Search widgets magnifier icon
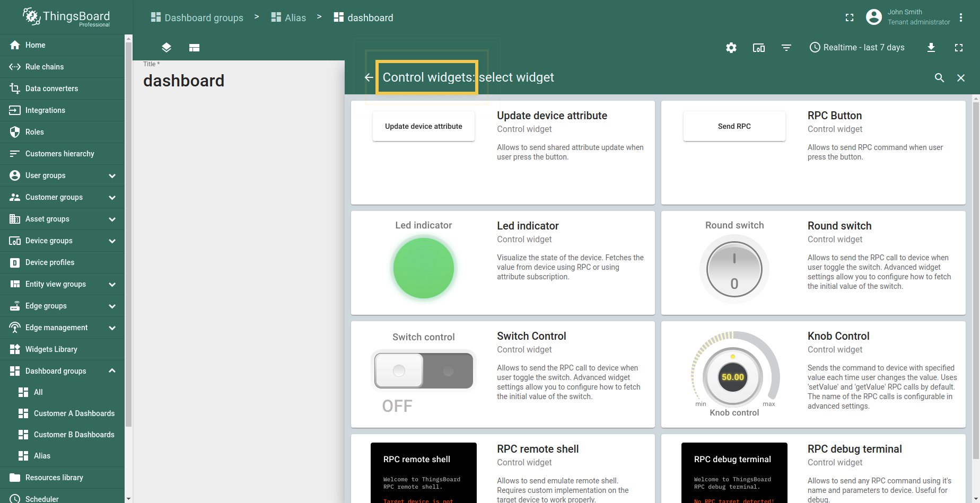 939,78
